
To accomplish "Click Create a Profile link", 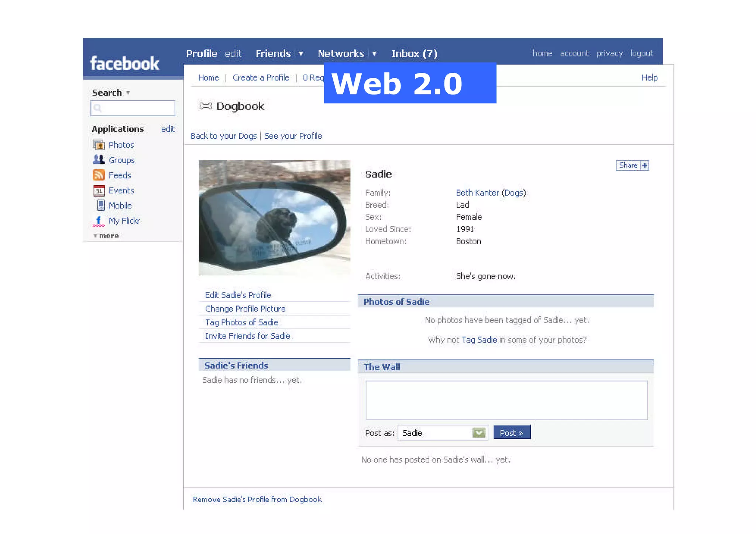I will (261, 77).
